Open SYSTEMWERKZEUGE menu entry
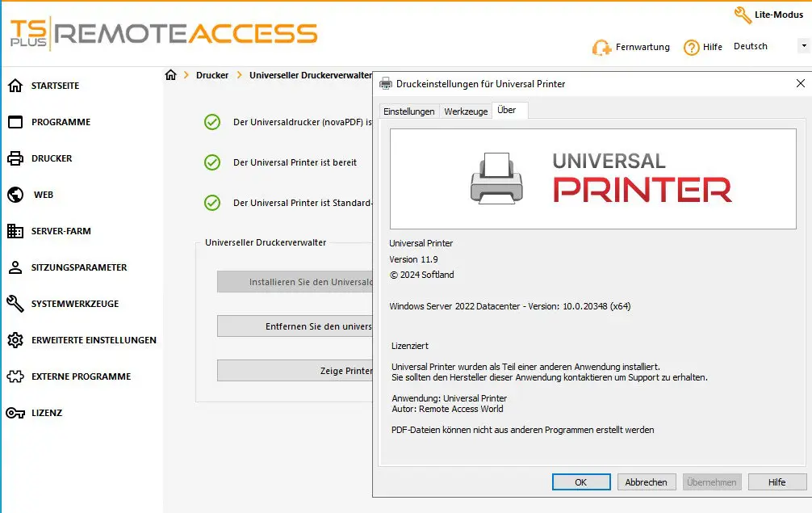Screen dimensions: 812x513 click(x=74, y=304)
